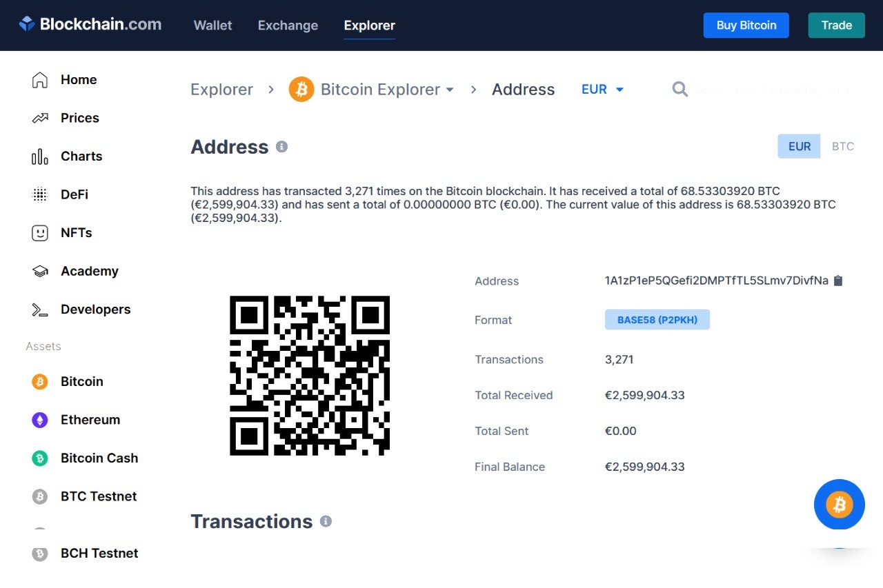This screenshot has width=883, height=588.
Task: Open the EUR currency dropdown
Action: (x=602, y=90)
